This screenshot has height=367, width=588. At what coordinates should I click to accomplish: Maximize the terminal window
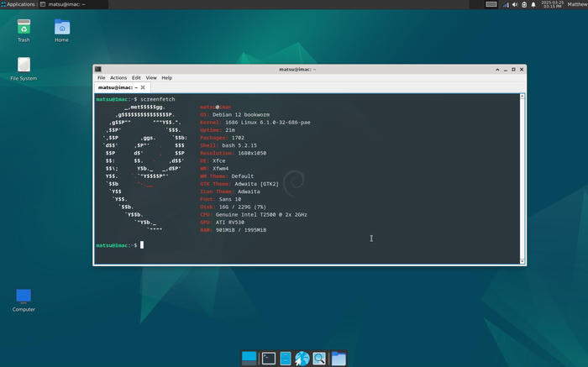pos(513,70)
